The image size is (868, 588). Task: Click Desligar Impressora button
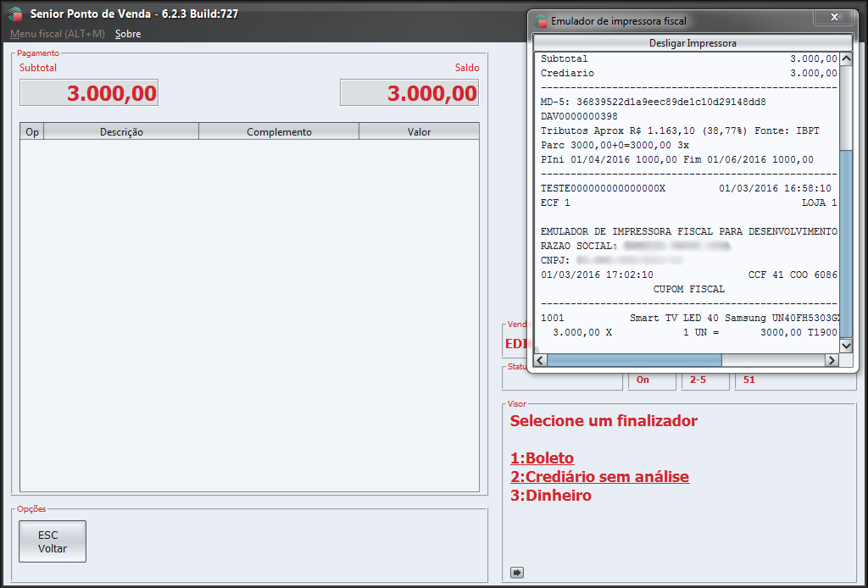point(693,42)
